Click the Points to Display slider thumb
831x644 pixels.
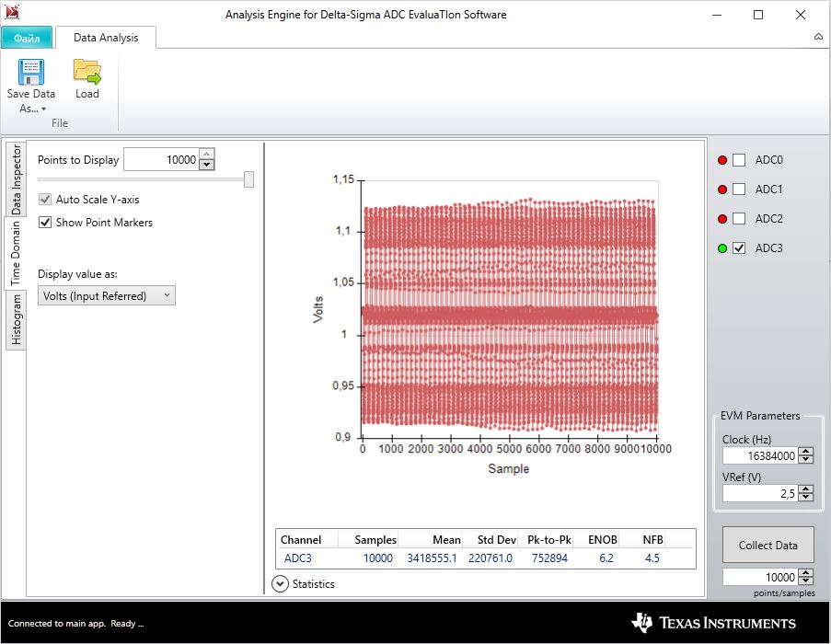tap(248, 179)
